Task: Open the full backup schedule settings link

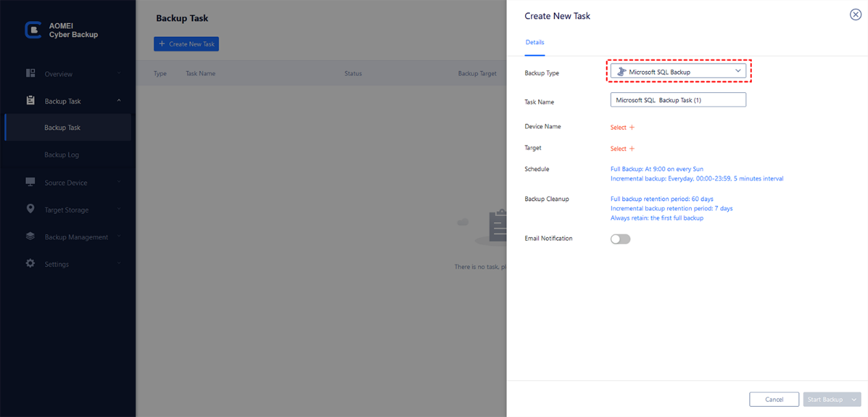Action: click(x=656, y=169)
